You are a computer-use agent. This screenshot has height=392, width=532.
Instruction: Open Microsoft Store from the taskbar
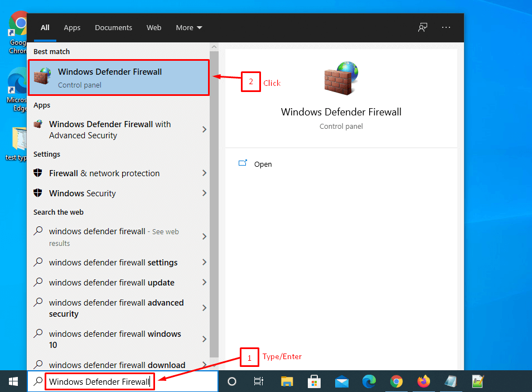[x=314, y=381]
